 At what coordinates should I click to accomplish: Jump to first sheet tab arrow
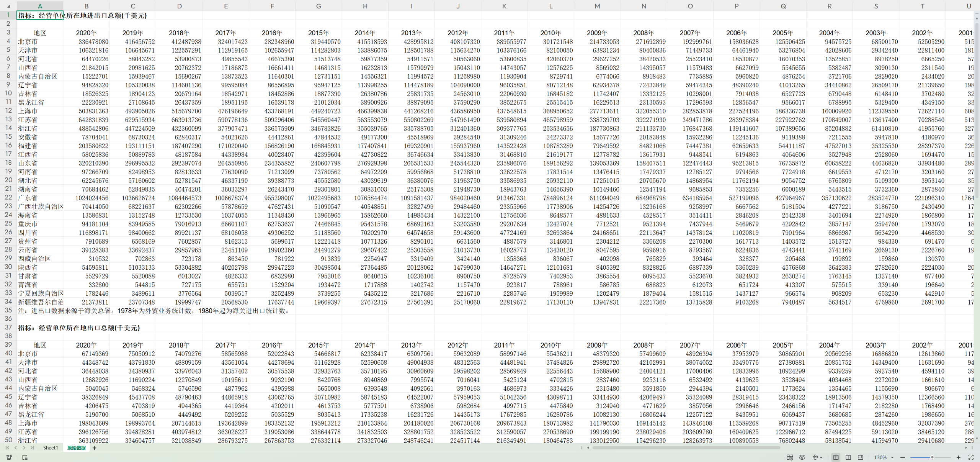pos(7,448)
